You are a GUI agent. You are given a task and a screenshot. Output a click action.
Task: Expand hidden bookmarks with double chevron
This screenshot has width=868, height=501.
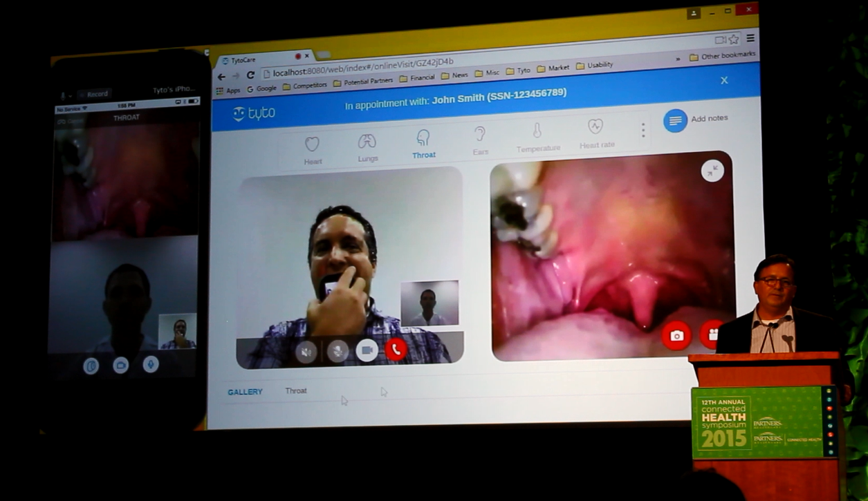pos(678,59)
